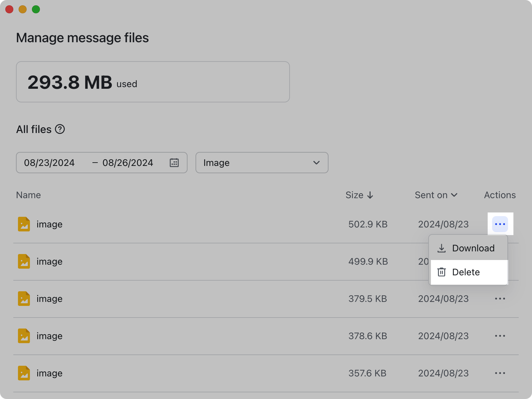Screen dimensions: 532x399
Task: Select Download from the context menu
Action: [473, 248]
